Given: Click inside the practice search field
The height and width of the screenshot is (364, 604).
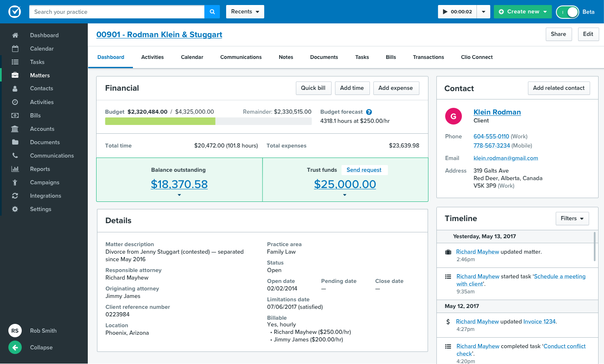Looking at the screenshot, I should pos(117,12).
